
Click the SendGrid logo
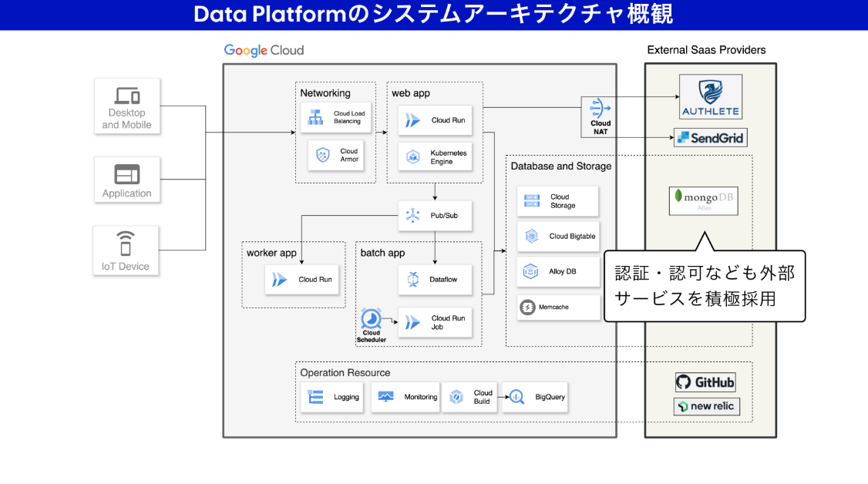[710, 138]
